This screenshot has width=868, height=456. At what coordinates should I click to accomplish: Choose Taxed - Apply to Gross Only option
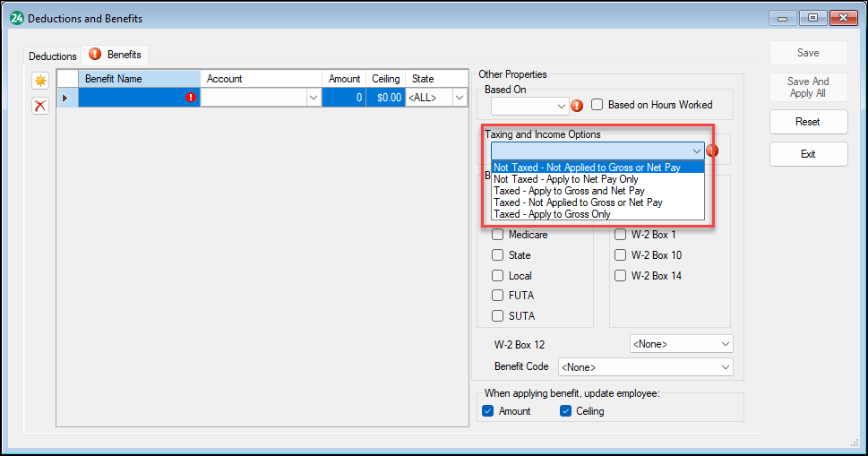pos(552,214)
